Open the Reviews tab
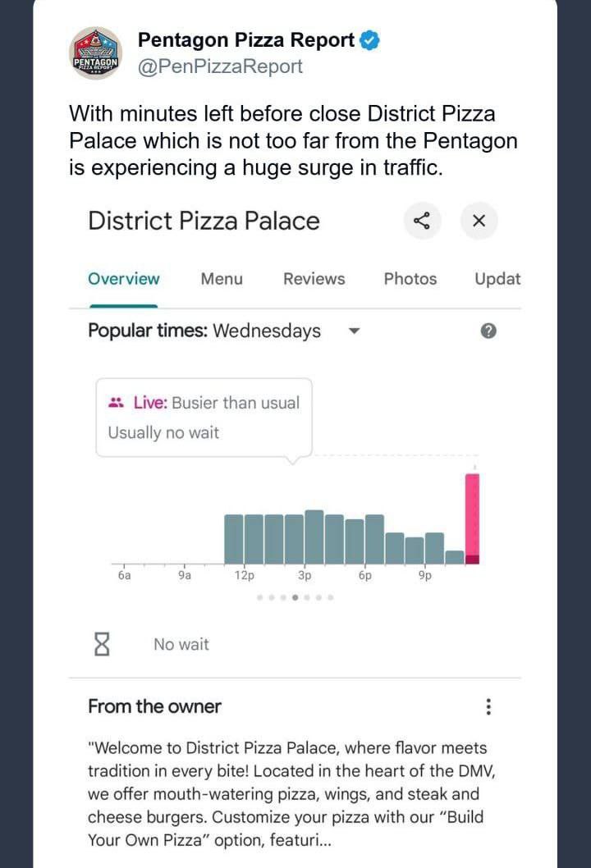This screenshot has width=591, height=868. click(x=314, y=279)
